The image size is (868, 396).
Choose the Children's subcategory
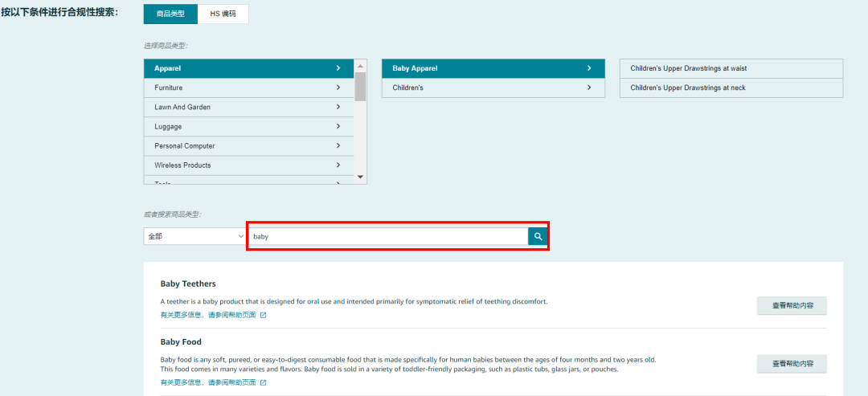[x=492, y=88]
